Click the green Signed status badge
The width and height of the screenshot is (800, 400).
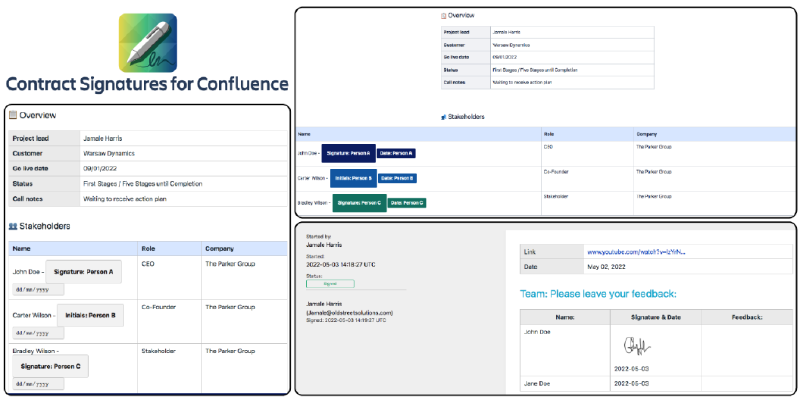330,284
